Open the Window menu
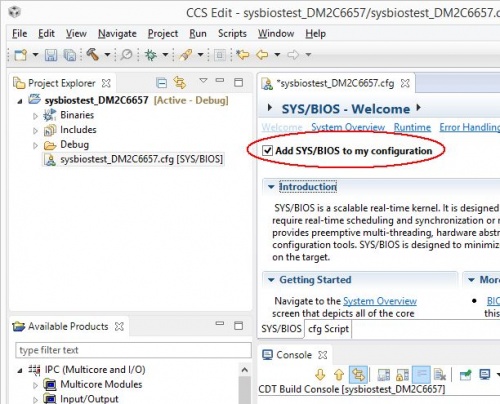500x404 pixels. coord(276,34)
